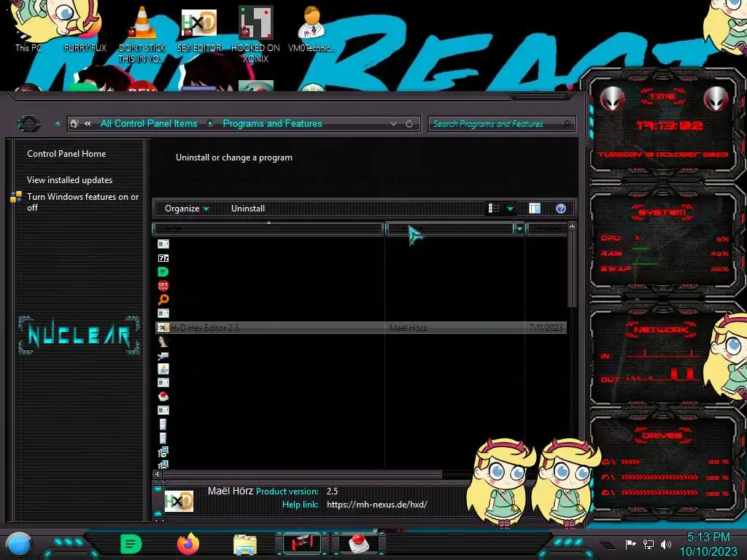Sort by the Name column header
The height and width of the screenshot is (560, 747).
pyautogui.click(x=268, y=229)
